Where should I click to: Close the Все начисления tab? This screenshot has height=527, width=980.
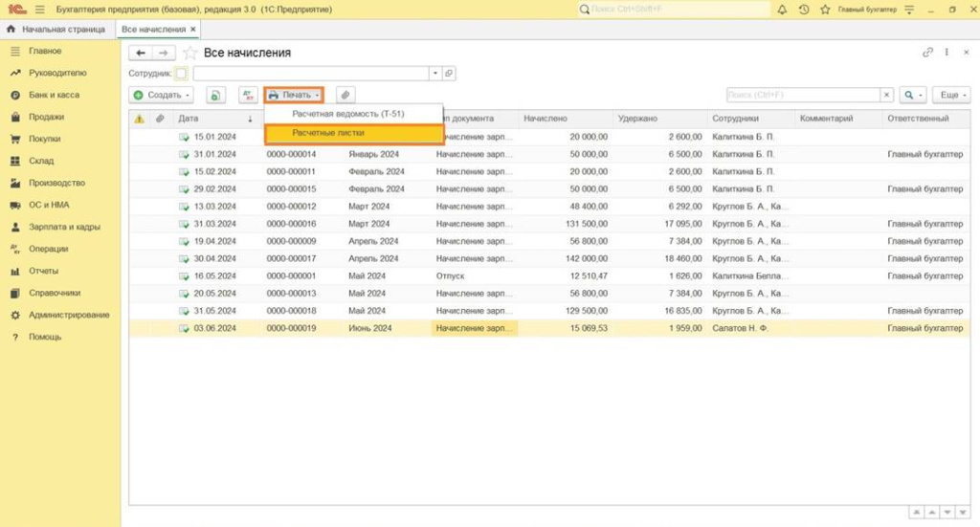point(193,29)
